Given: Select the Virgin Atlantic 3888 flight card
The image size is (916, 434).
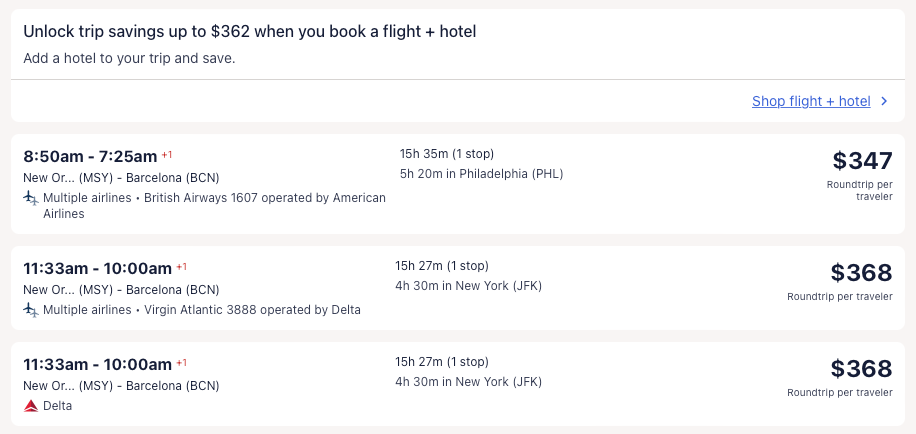Looking at the screenshot, I should (600, 289).
